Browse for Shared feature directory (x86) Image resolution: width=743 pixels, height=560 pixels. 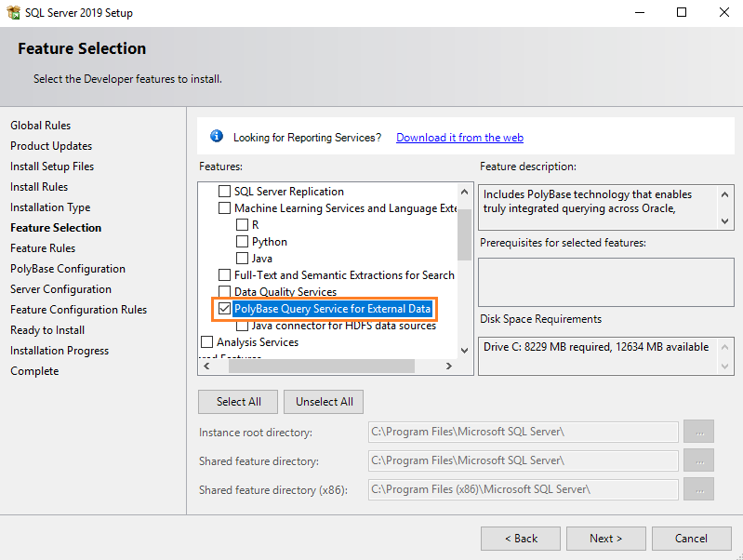699,489
